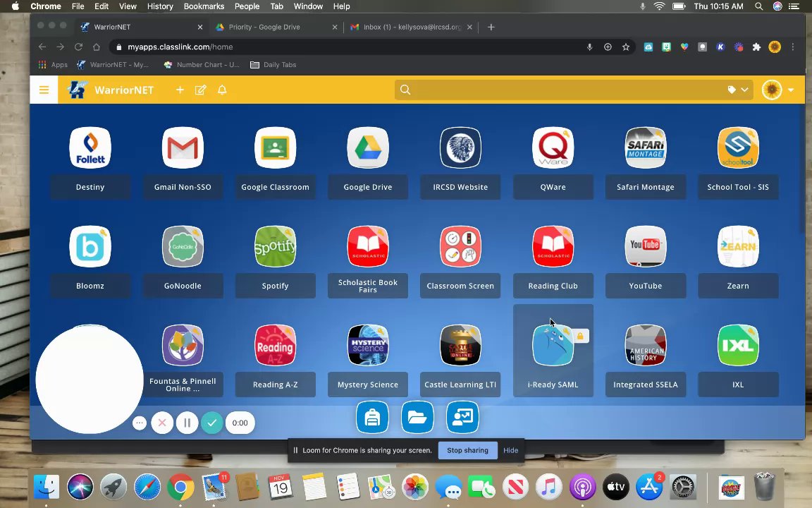The width and height of the screenshot is (812, 508).
Task: Open the Mystery Science app
Action: pyautogui.click(x=368, y=345)
